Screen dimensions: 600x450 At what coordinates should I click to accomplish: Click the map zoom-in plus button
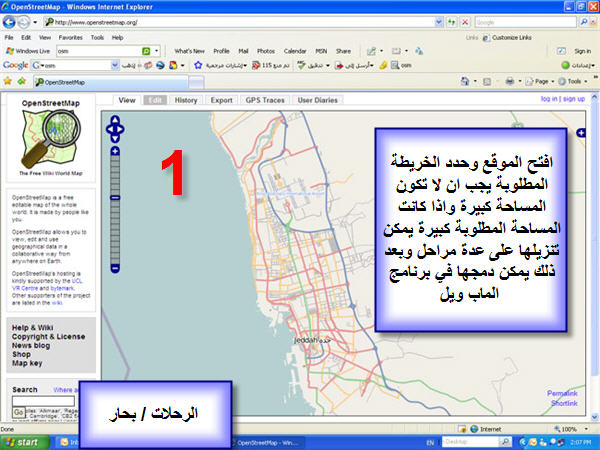pyautogui.click(x=115, y=151)
